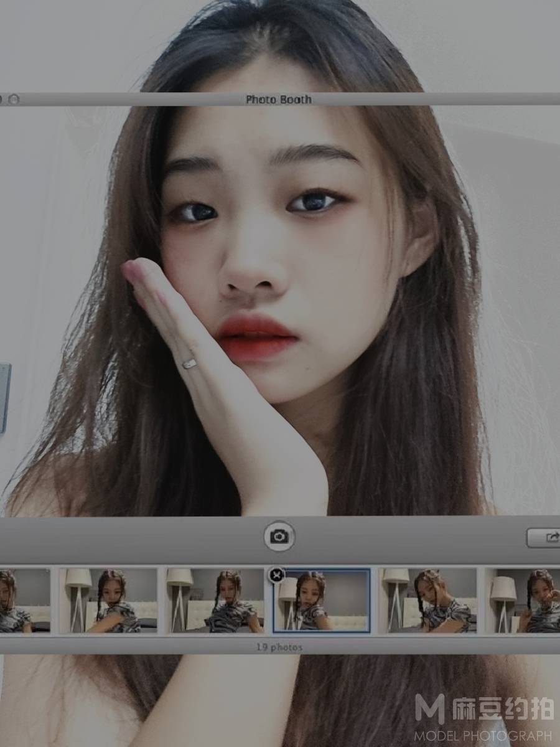Click the 19 photos count label
The height and width of the screenshot is (747, 560).
coord(279,647)
